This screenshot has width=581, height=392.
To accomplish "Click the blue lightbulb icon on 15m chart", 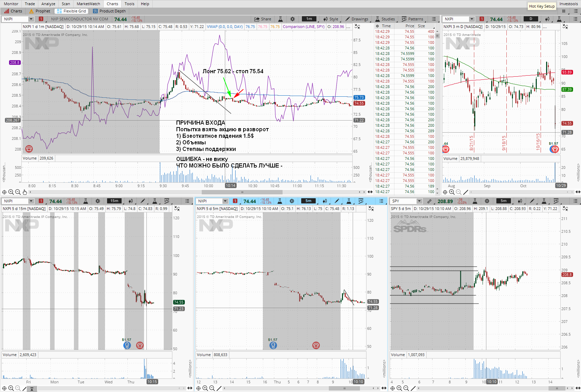I will tap(127, 345).
